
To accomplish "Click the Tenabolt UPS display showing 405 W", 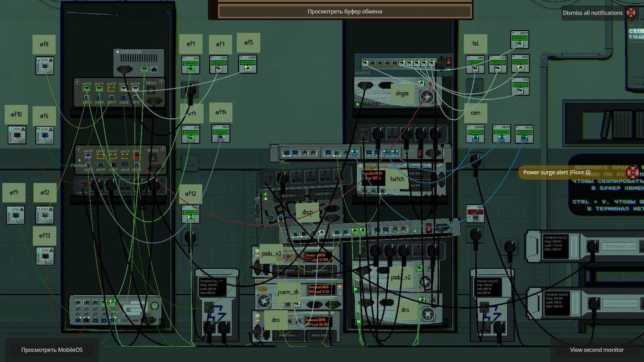I will (x=487, y=288).
